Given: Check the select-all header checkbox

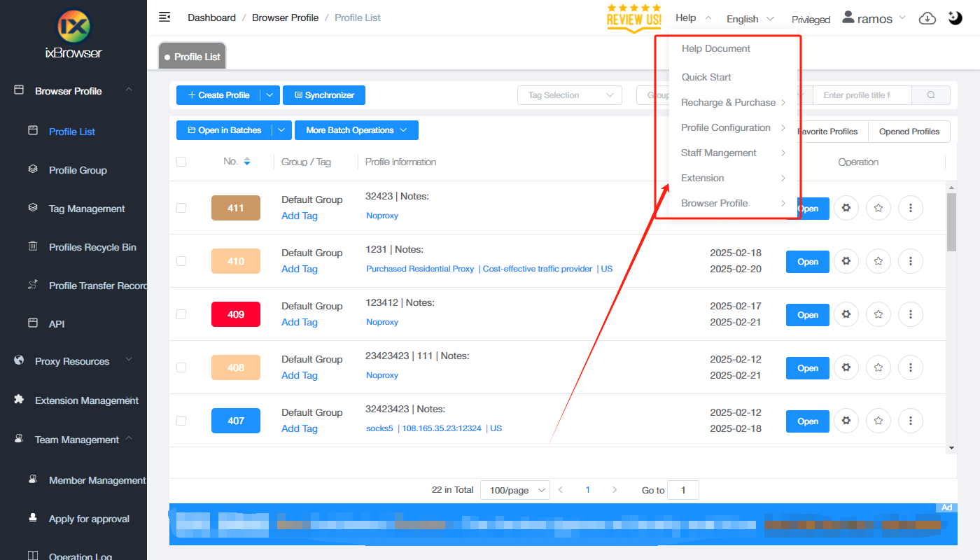Looking at the screenshot, I should [181, 162].
